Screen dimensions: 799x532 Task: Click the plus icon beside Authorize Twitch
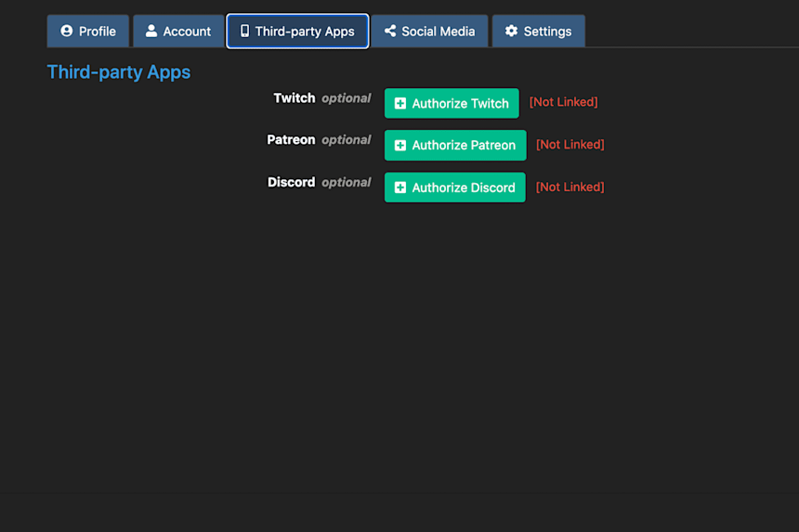coord(400,103)
